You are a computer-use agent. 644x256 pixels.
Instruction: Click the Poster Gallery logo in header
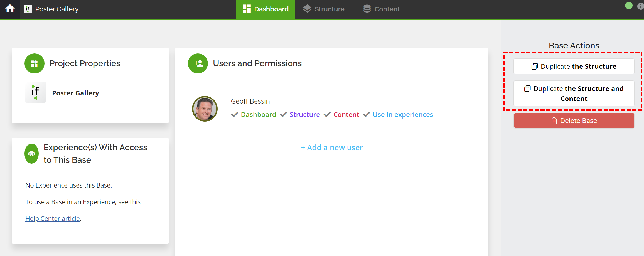pos(28,9)
